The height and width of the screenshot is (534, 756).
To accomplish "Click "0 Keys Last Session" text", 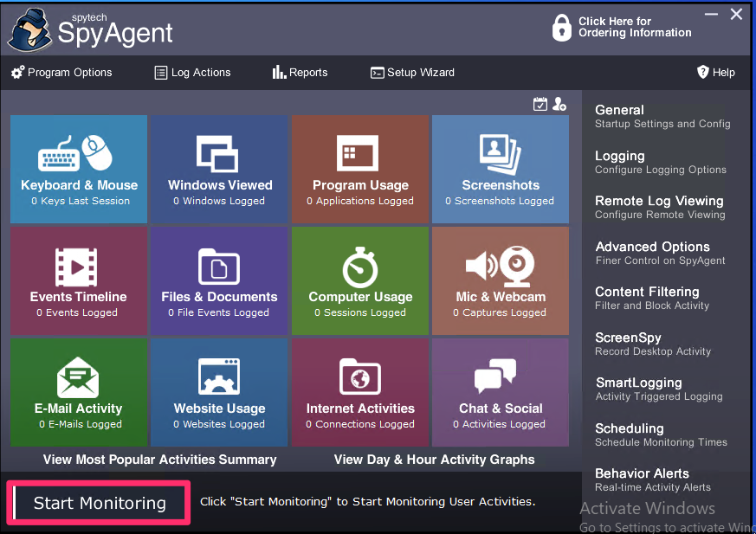I will click(x=81, y=201).
